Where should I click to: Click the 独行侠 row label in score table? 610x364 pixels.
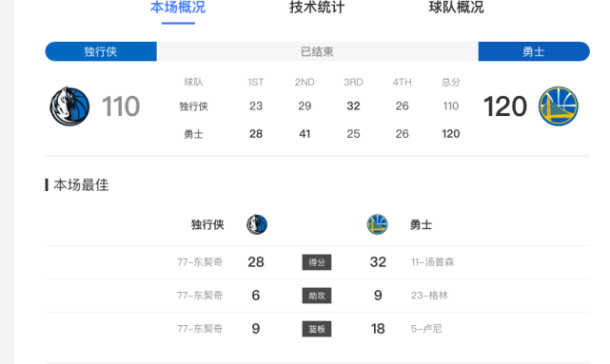tap(193, 106)
